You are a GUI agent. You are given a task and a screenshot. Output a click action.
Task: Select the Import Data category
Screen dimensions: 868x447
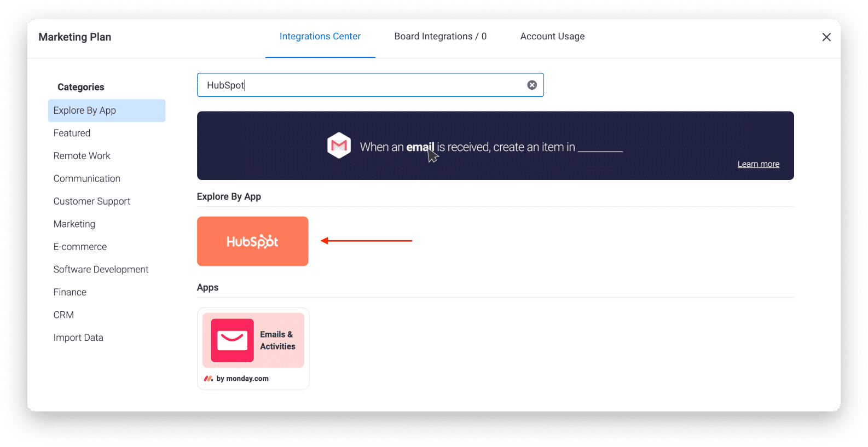click(x=78, y=338)
